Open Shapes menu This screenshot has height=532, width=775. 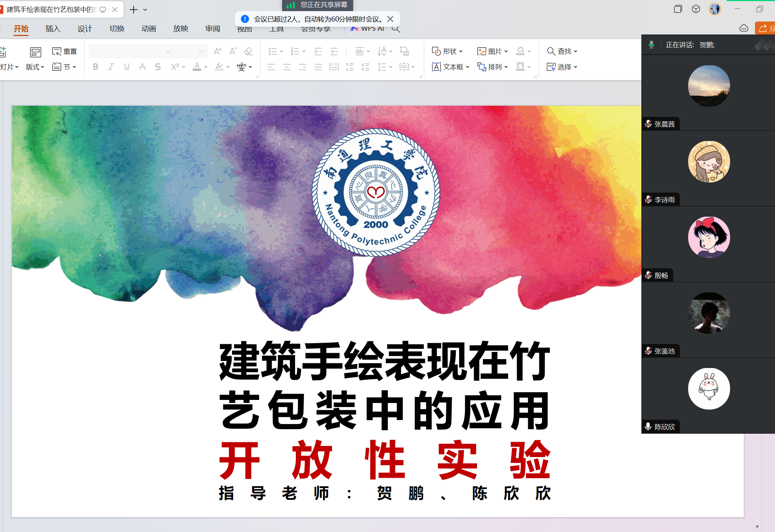pyautogui.click(x=447, y=51)
